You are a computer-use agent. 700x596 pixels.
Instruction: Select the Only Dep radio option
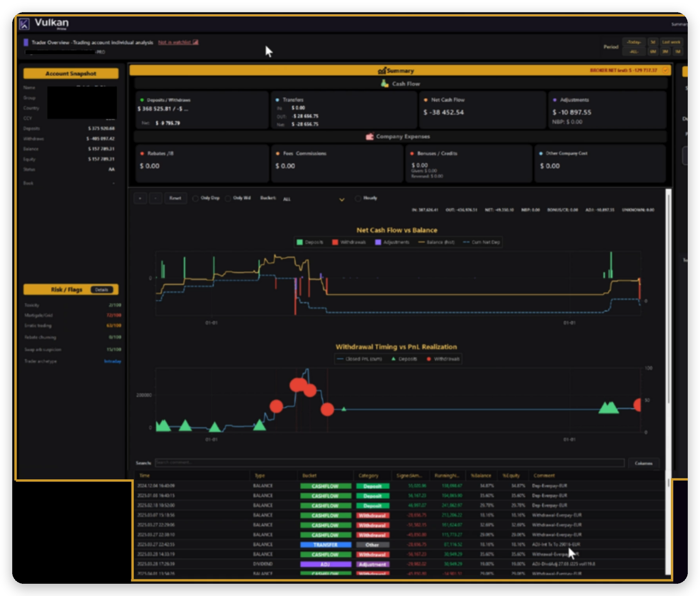pos(195,198)
